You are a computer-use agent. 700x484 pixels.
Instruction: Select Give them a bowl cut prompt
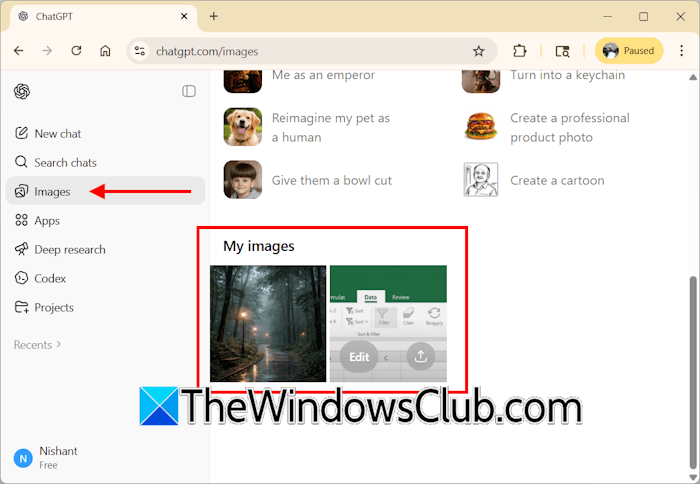point(332,180)
